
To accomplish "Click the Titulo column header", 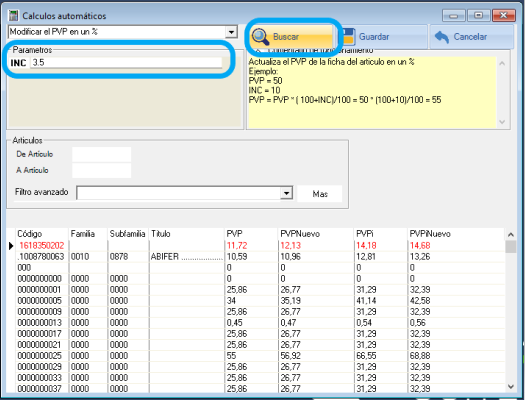I will click(186, 234).
